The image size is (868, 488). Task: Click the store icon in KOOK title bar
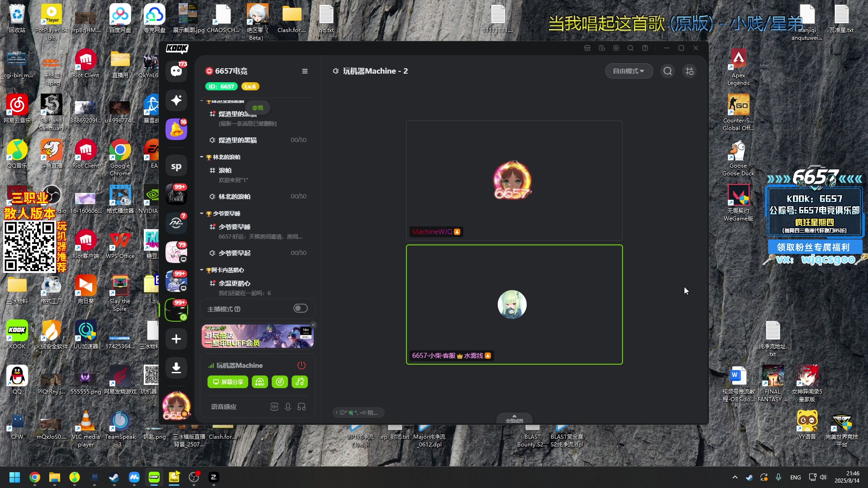(x=587, y=48)
